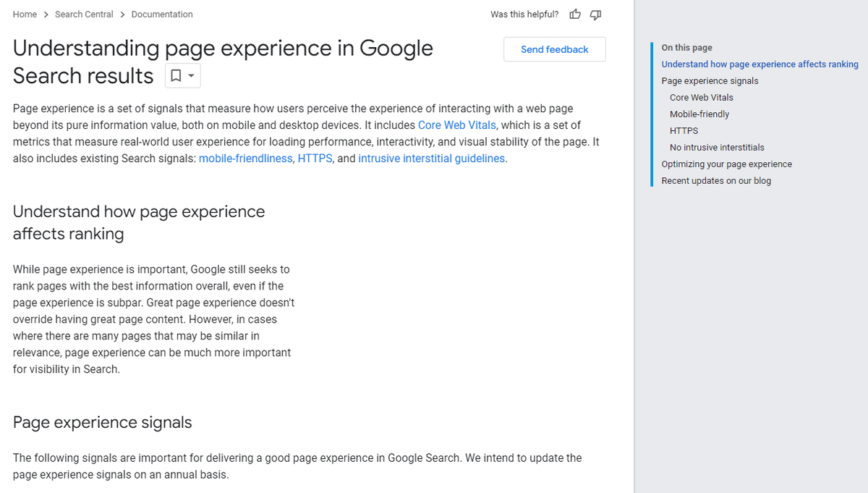
Task: Open Search Central breadcrumb link
Action: (84, 14)
